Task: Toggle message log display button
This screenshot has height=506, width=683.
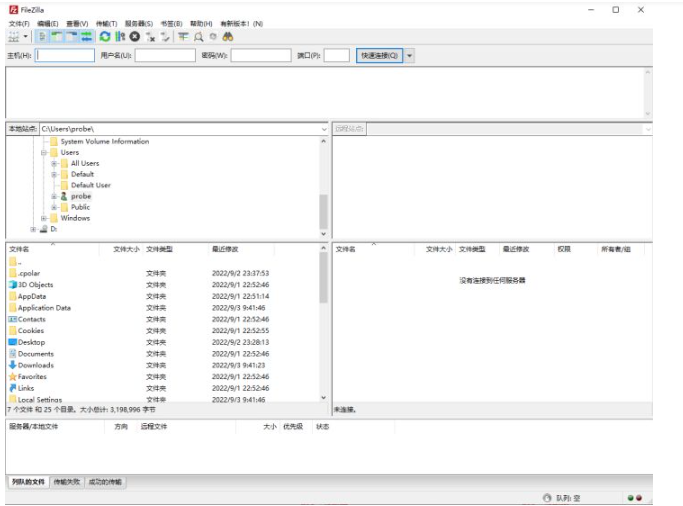Action: click(x=42, y=37)
